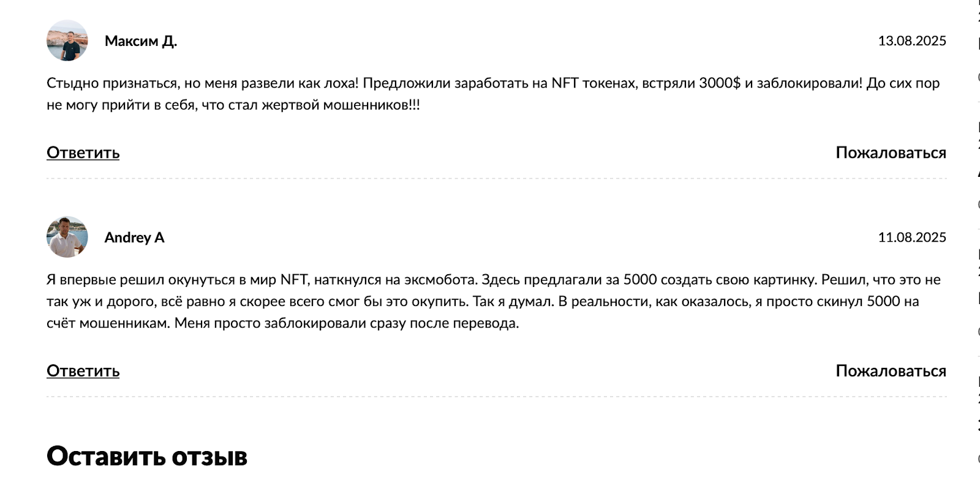Reply to Andrey A's review
Viewport: 980px width, 481px height.
tap(83, 371)
